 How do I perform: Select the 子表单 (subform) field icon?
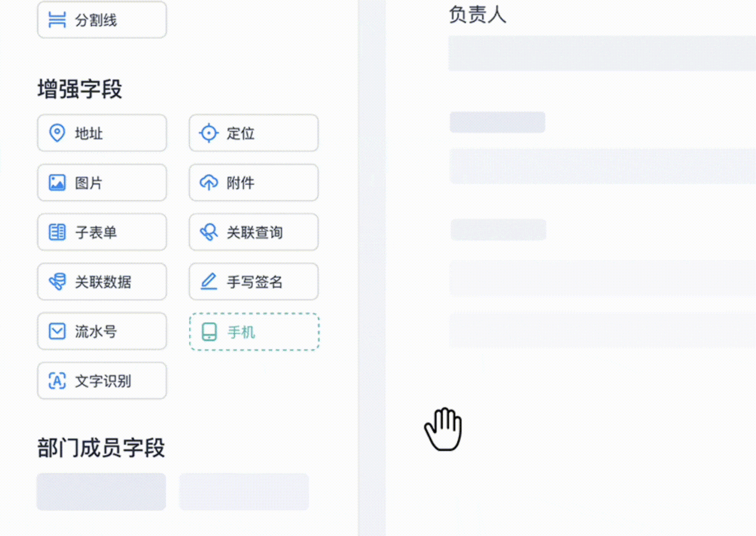pyautogui.click(x=57, y=232)
